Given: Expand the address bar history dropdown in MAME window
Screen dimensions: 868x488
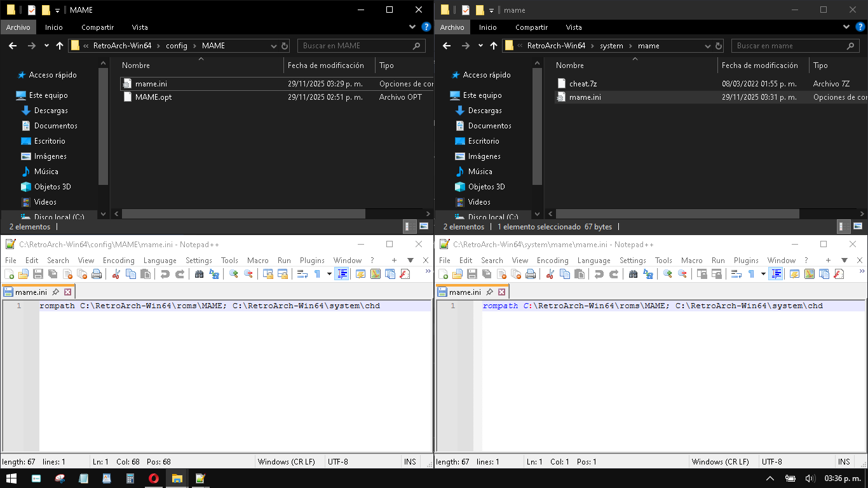Looking at the screenshot, I should (x=273, y=46).
